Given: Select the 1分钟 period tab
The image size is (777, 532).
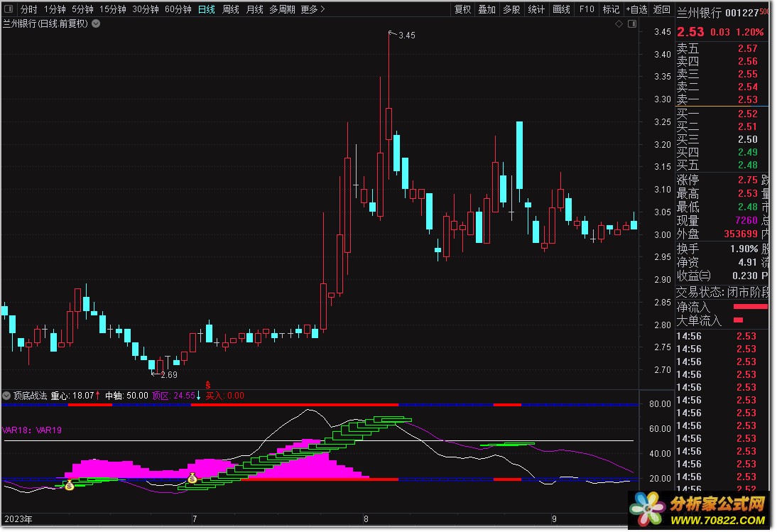Looking at the screenshot, I should (x=55, y=9).
